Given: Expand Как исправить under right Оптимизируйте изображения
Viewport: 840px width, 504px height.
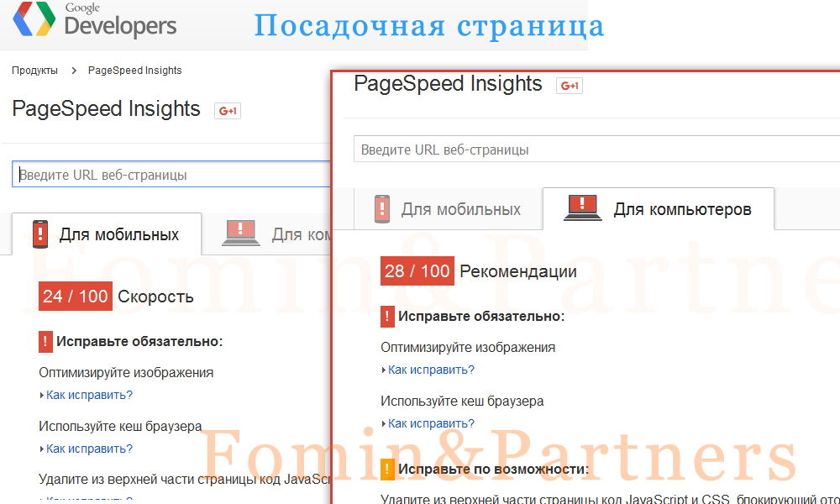Looking at the screenshot, I should click(431, 370).
